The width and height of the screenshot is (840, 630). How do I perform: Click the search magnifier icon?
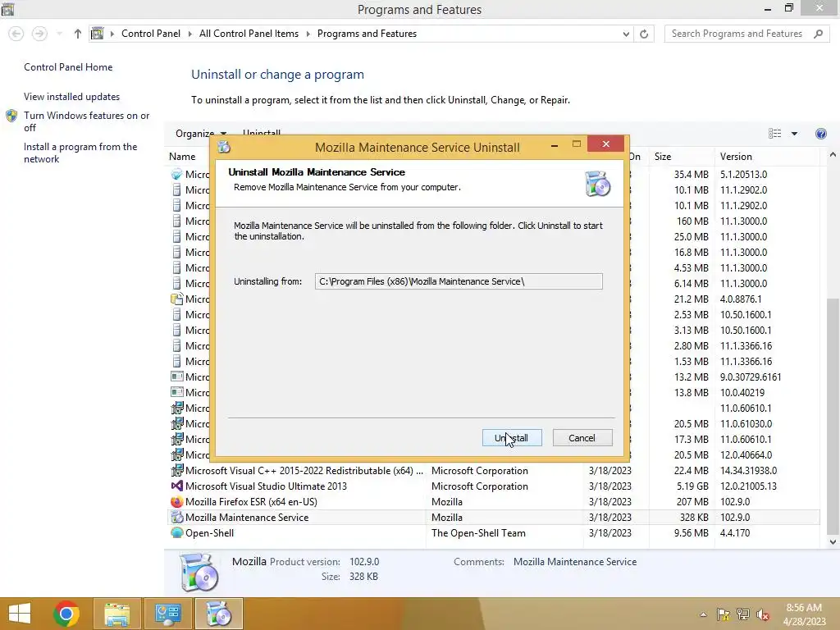click(x=818, y=34)
